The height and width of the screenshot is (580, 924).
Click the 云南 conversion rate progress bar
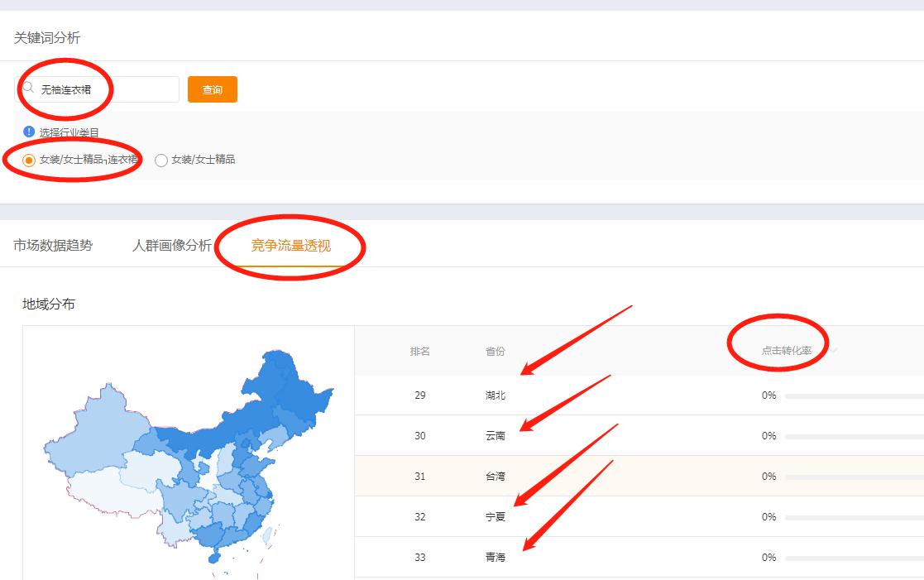(855, 437)
